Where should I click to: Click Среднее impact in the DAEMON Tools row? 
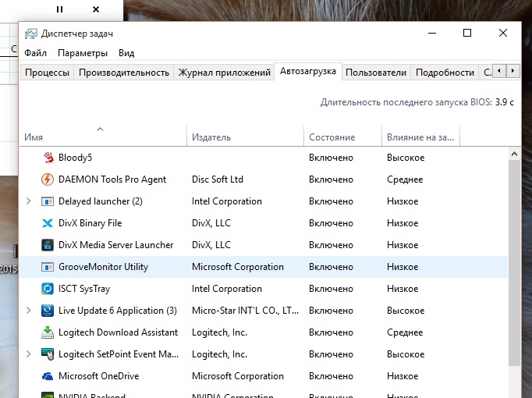pos(405,179)
